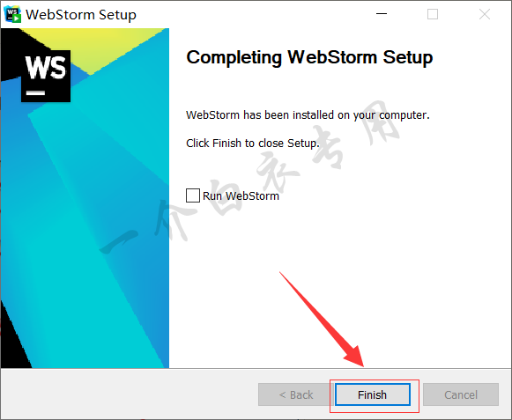Close the WebStorm Setup window

485,14
